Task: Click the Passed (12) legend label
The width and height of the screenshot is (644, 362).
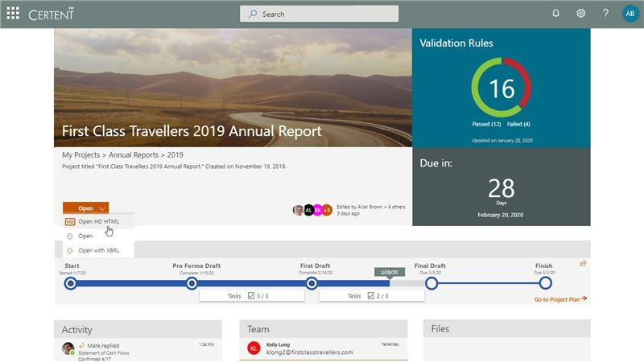Action: click(486, 125)
